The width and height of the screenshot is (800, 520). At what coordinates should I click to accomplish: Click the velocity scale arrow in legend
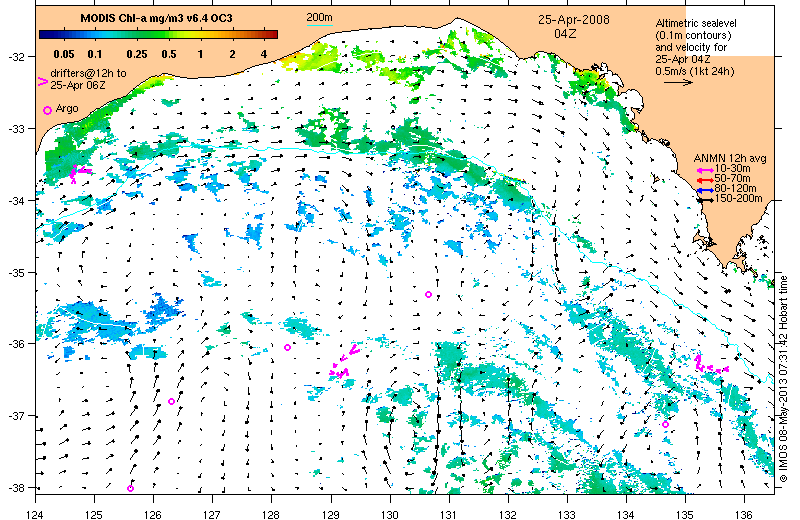click(x=678, y=82)
